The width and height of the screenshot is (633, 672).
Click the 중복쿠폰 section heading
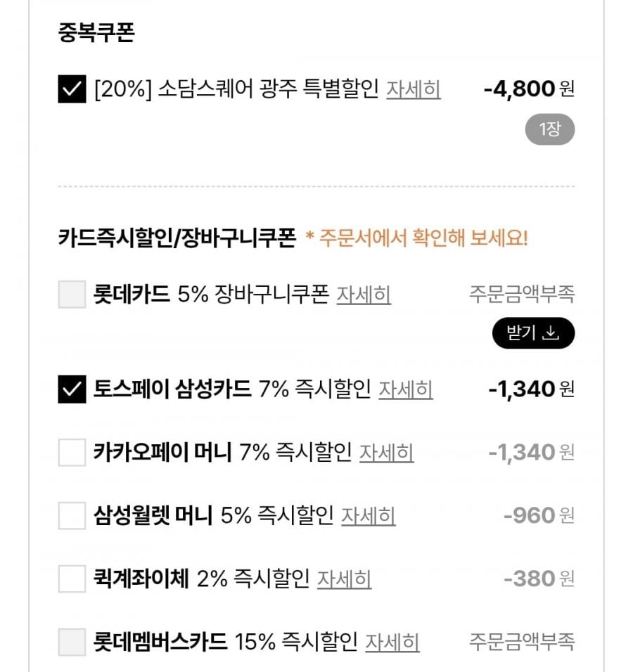coord(96,34)
